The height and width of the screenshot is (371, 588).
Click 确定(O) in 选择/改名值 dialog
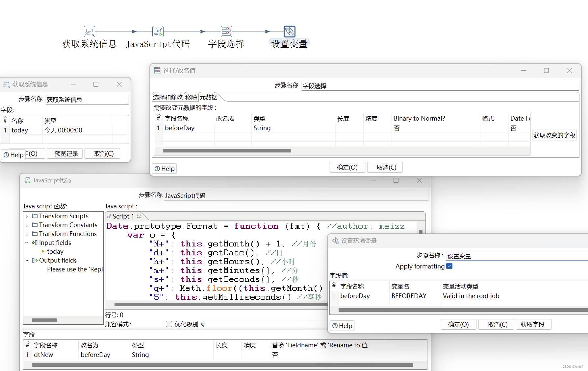tap(347, 167)
